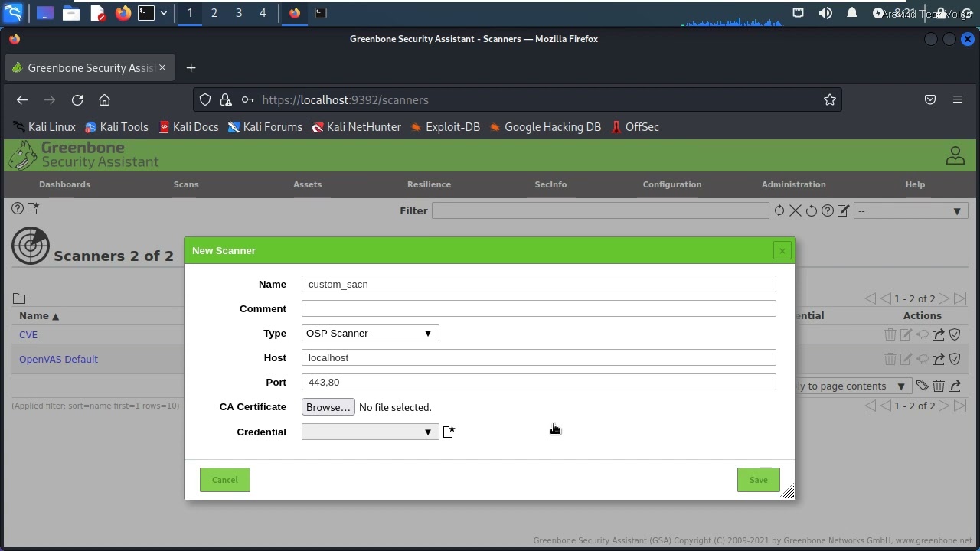Click the Firefox reload page icon
The image size is (980, 551).
(77, 100)
